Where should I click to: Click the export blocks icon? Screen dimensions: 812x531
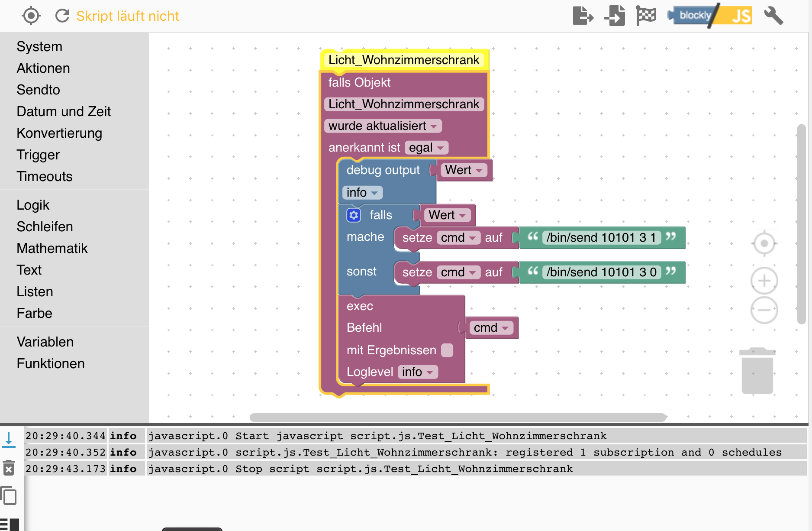coord(583,16)
